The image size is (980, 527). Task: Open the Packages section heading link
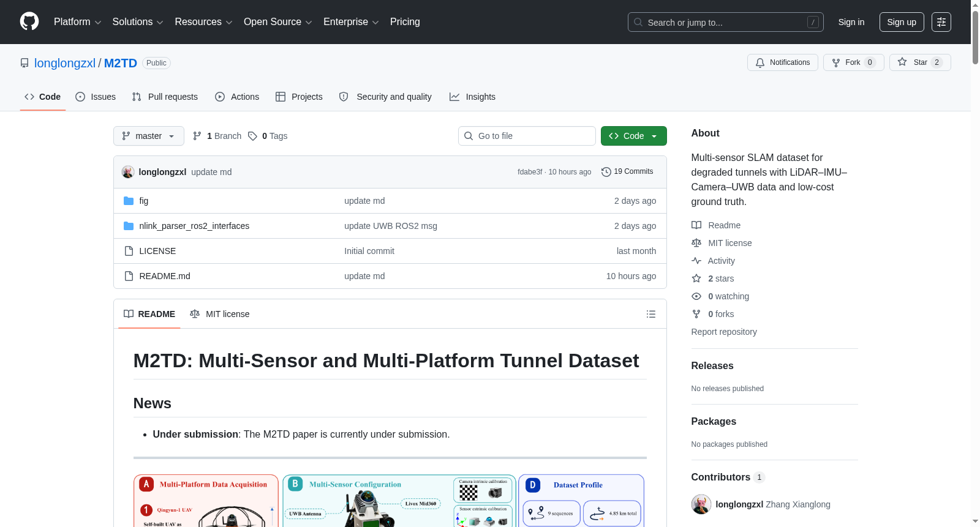coord(714,421)
